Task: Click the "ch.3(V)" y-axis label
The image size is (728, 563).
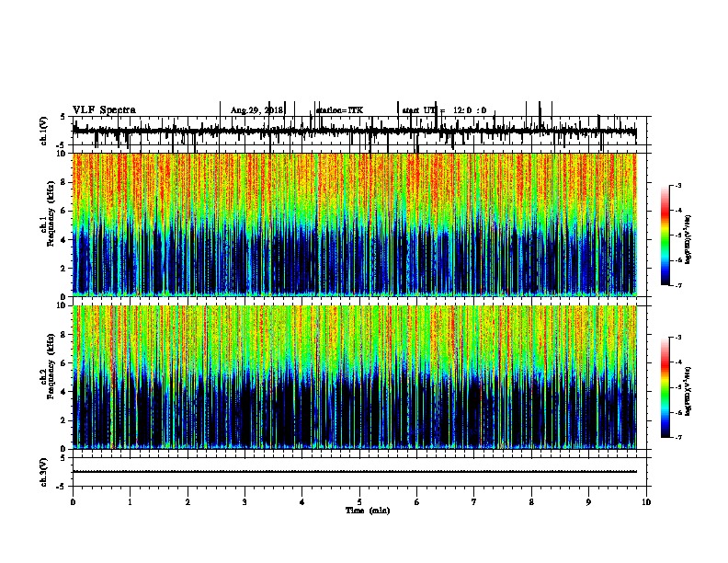Action: 43,472
